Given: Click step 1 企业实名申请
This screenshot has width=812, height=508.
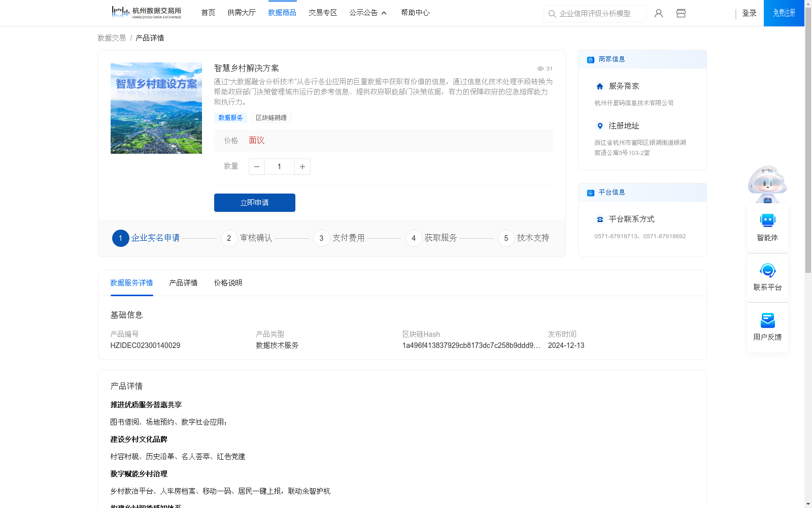Looking at the screenshot, I should click(x=146, y=238).
